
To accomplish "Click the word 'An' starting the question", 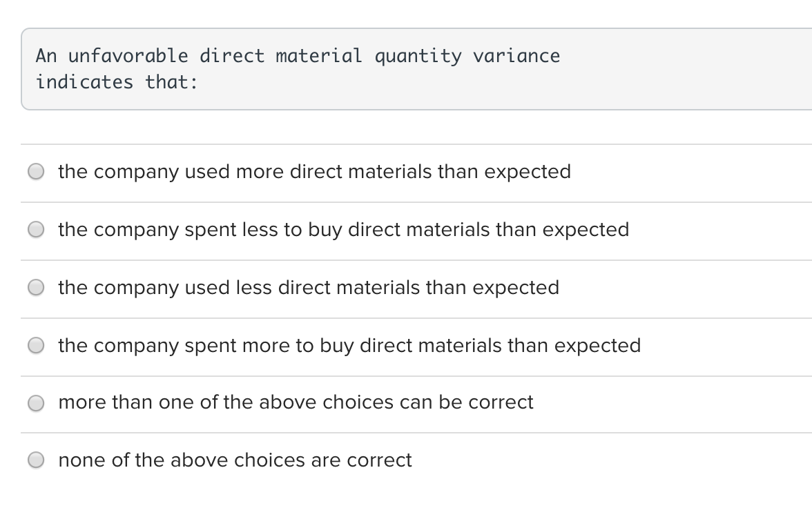I will click(x=46, y=56).
